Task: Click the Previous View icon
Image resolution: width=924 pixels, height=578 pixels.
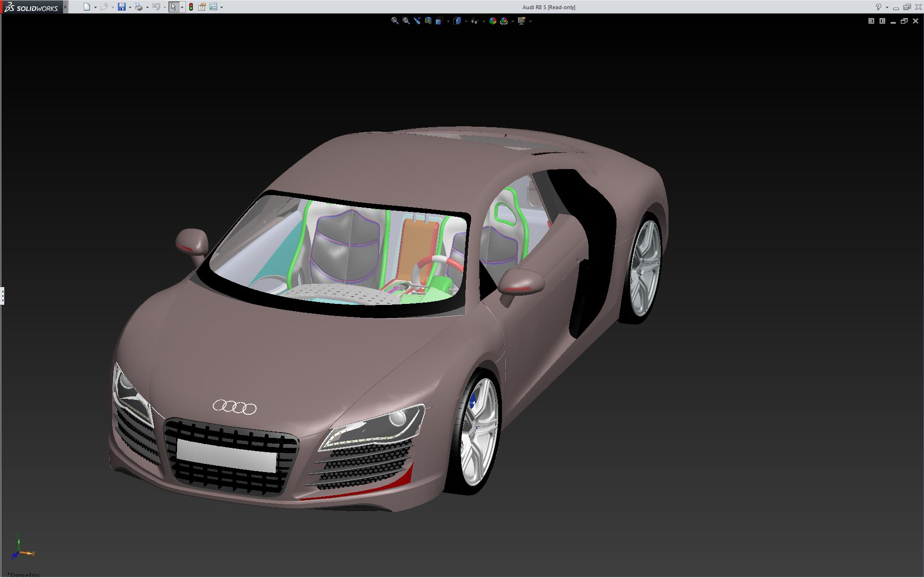Action: (417, 21)
